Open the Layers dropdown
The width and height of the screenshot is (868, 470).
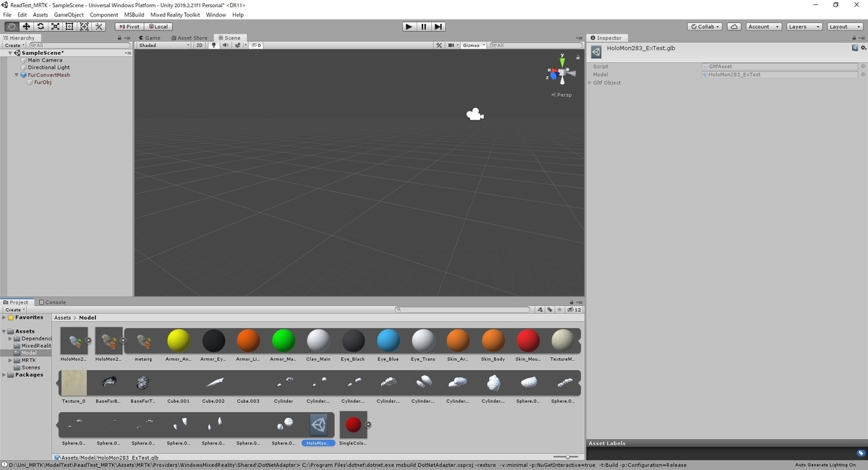point(804,27)
